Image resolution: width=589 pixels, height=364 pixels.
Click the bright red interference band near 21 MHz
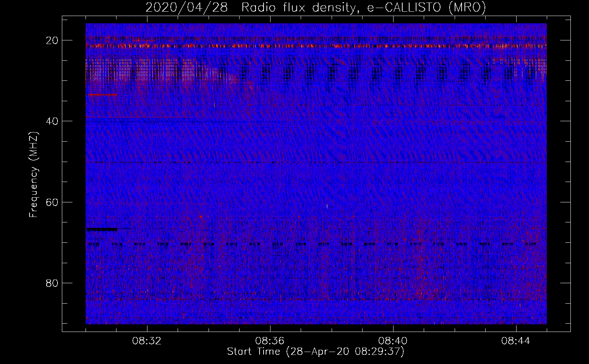click(316, 46)
